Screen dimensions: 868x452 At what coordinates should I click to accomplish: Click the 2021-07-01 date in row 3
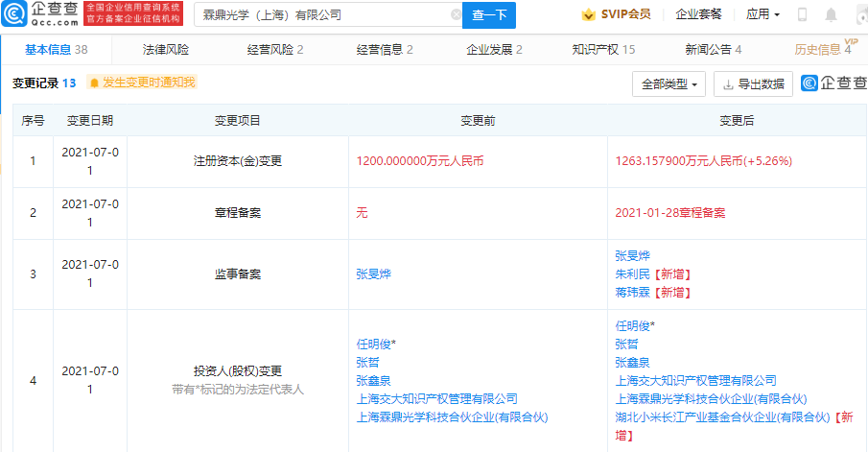point(90,274)
